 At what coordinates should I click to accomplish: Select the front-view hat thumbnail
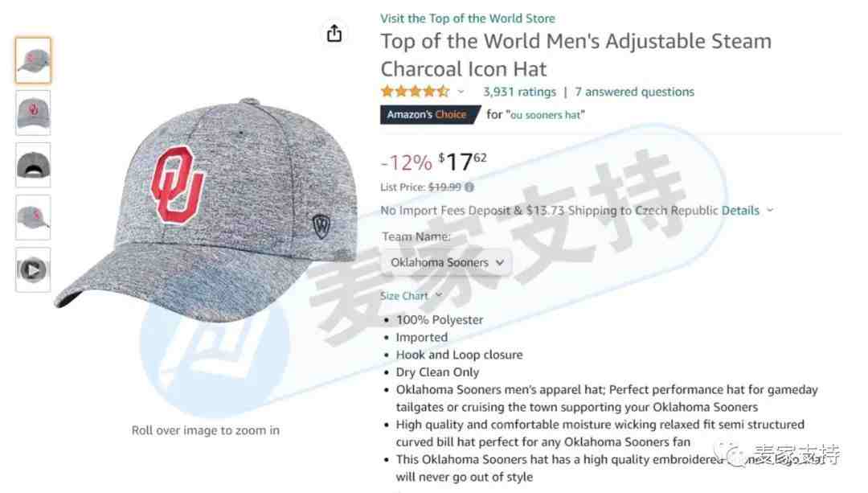33,113
